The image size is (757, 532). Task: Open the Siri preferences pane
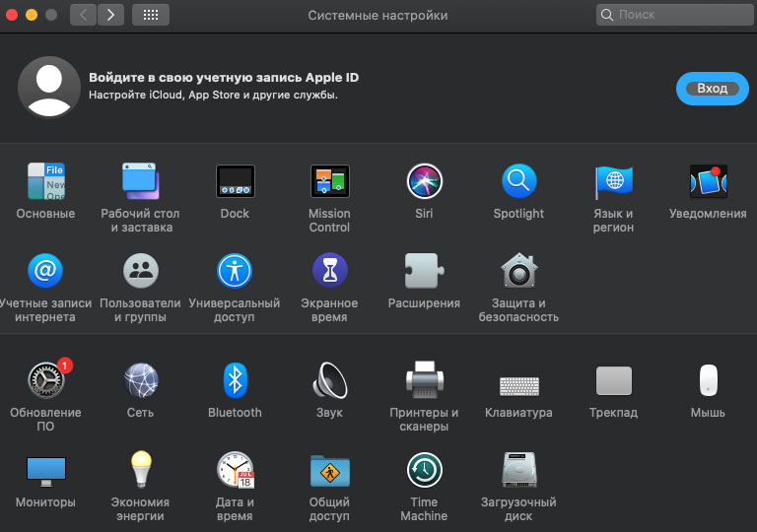425,181
